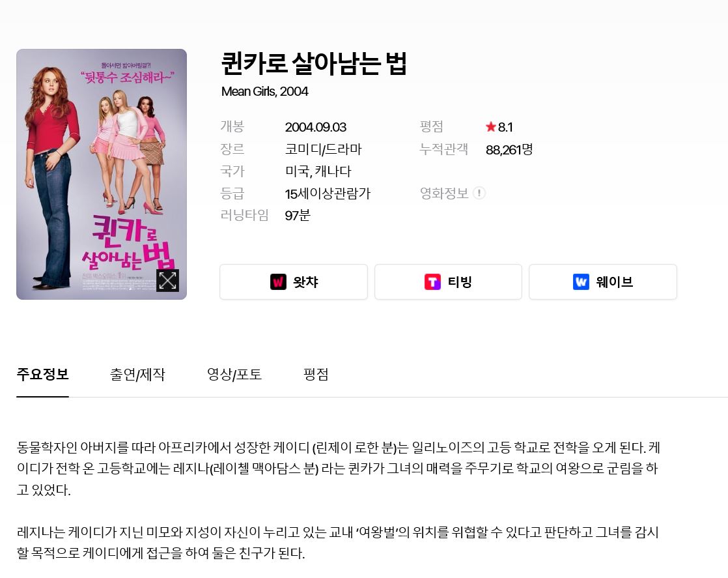Click the Watcha logo icon

278,282
